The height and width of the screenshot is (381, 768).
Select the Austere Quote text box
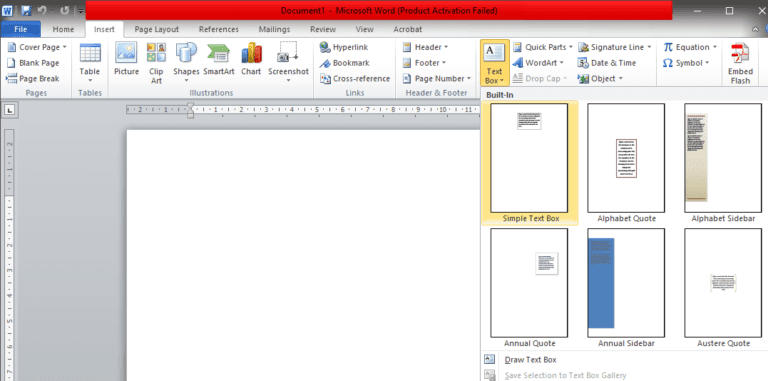723,283
